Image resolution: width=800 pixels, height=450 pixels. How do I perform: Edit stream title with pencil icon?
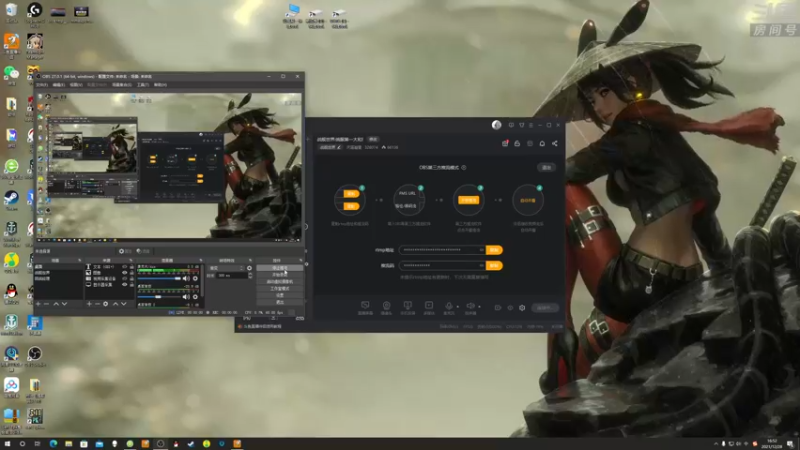339,147
